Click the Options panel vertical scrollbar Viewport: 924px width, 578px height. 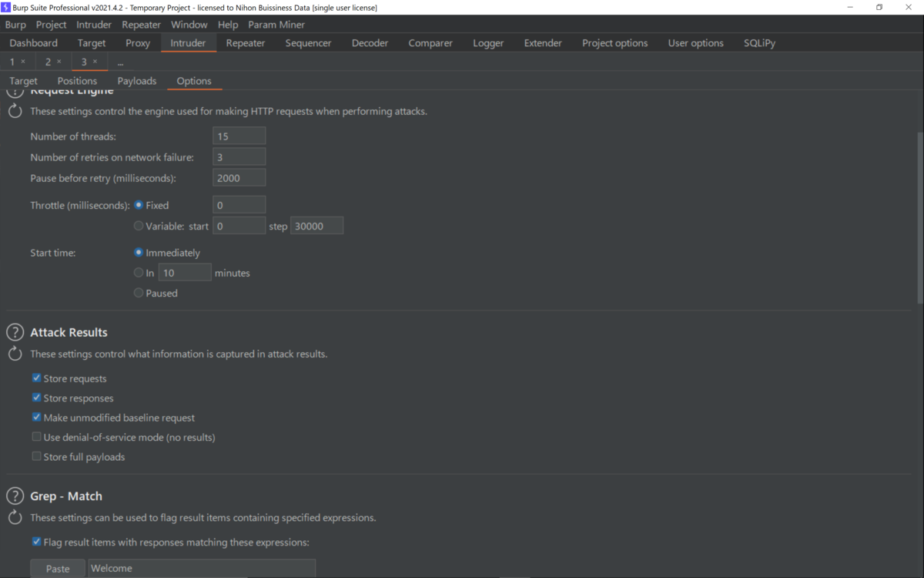click(919, 217)
